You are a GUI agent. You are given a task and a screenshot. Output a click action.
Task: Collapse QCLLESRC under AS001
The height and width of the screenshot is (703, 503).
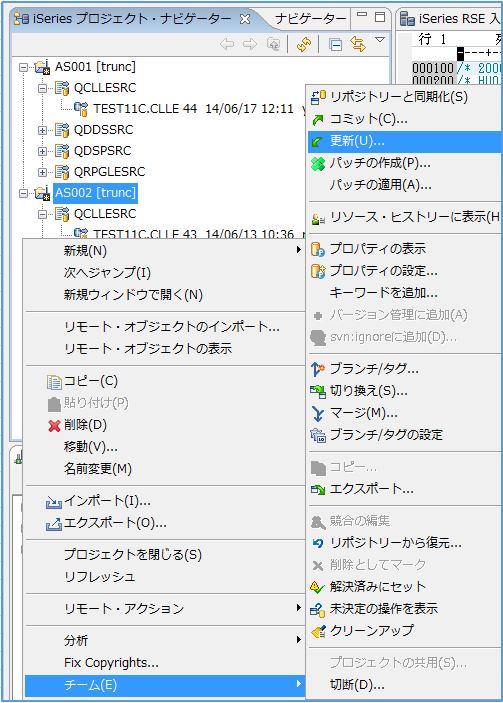[43, 88]
